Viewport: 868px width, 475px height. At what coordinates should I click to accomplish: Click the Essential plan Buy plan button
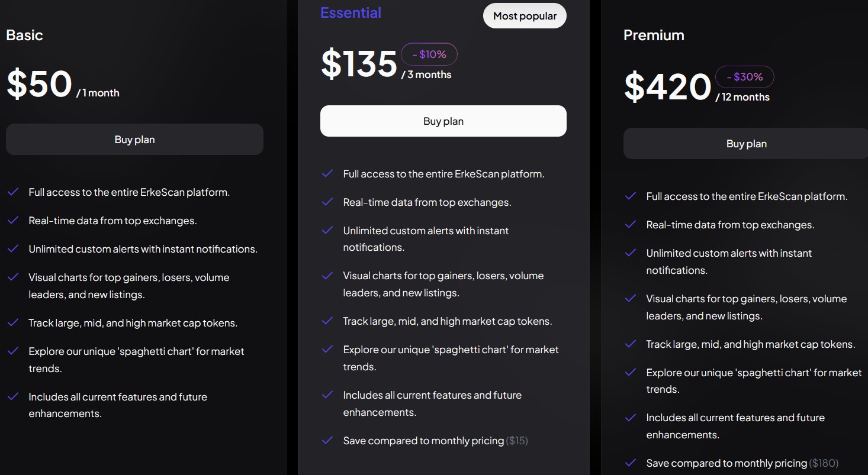click(443, 121)
